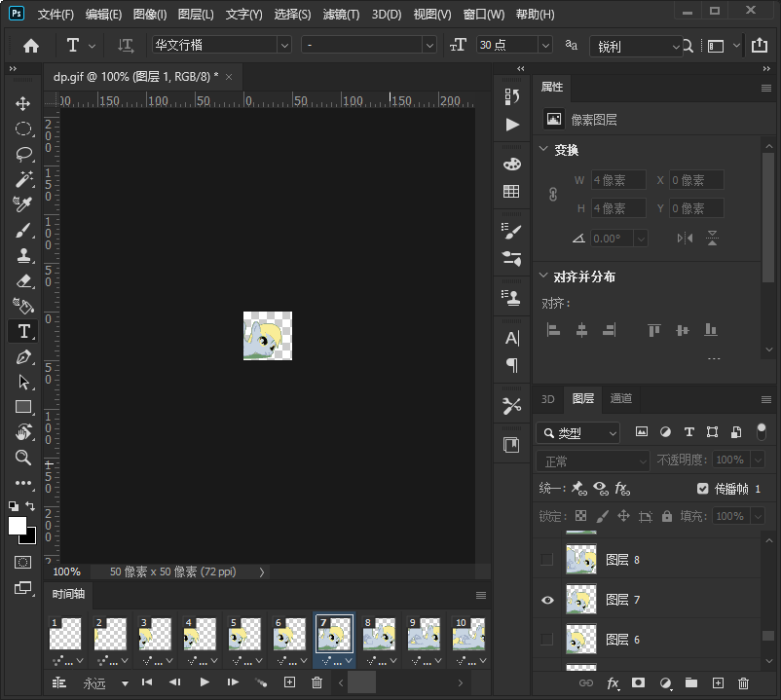Screen dimensions: 781x700
Task: Open the Swatches grid panel icon
Action: [511, 192]
